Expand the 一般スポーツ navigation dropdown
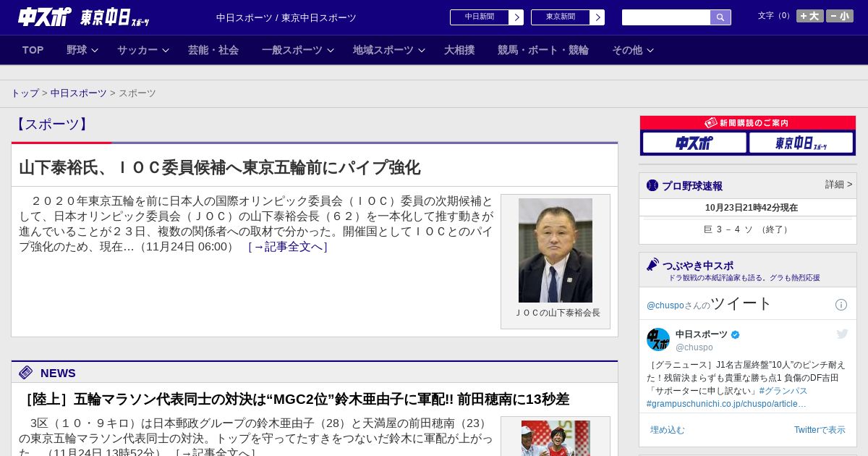This screenshot has height=456, width=868. coord(298,50)
